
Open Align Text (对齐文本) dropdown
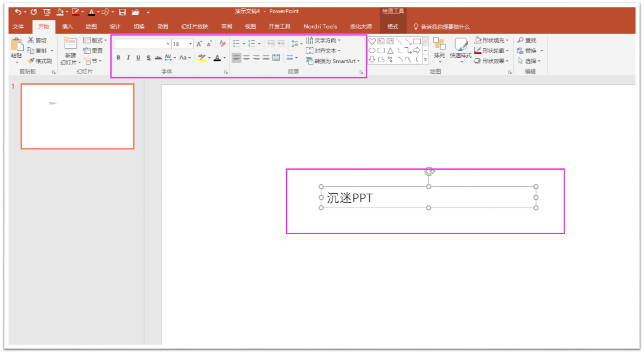tap(323, 51)
